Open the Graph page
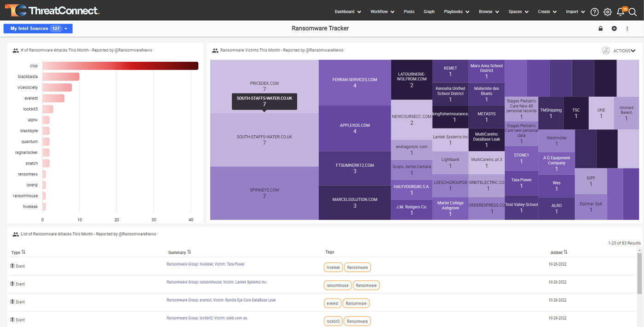Viewport: 644px width, 327px height. click(429, 12)
